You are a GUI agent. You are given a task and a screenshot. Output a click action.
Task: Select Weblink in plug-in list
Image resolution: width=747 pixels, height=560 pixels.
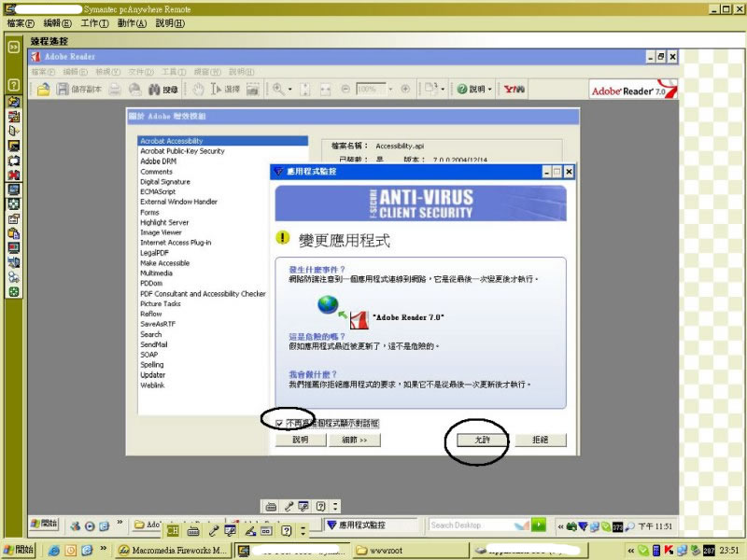click(152, 385)
